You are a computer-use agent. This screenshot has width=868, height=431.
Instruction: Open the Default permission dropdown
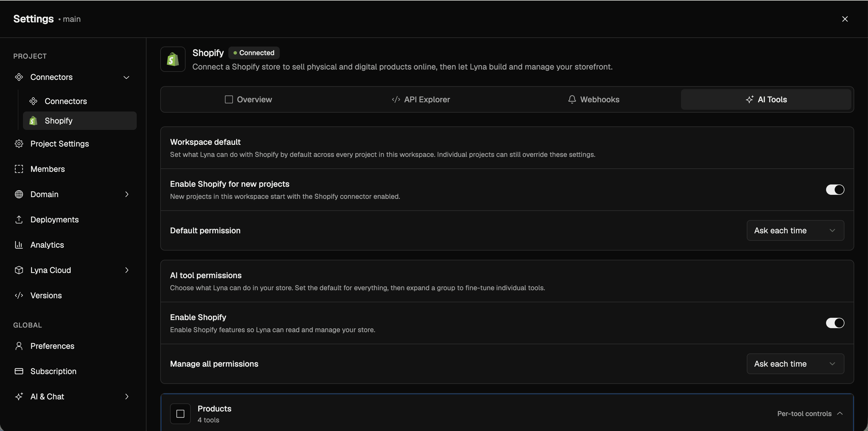coord(795,230)
